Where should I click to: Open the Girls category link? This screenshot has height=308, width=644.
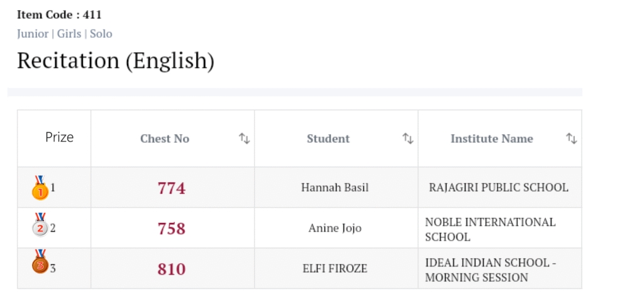[x=69, y=34]
